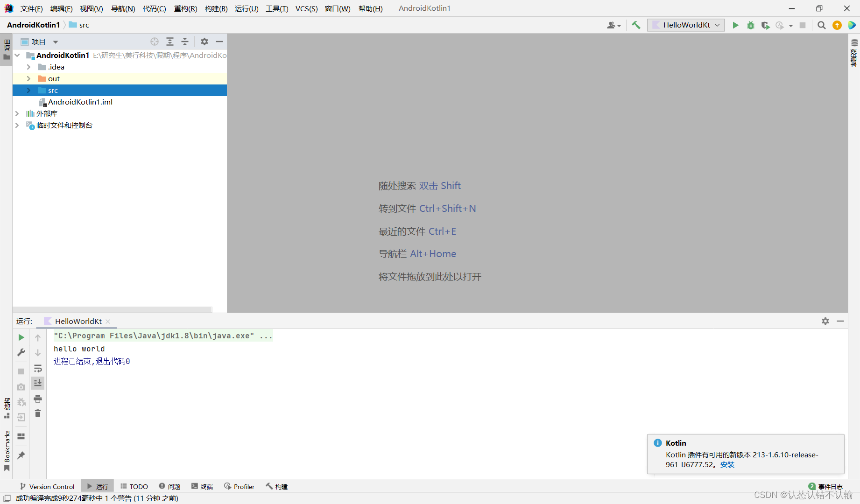The height and width of the screenshot is (504, 860).
Task: Collapse all in project tool window
Action: (185, 42)
